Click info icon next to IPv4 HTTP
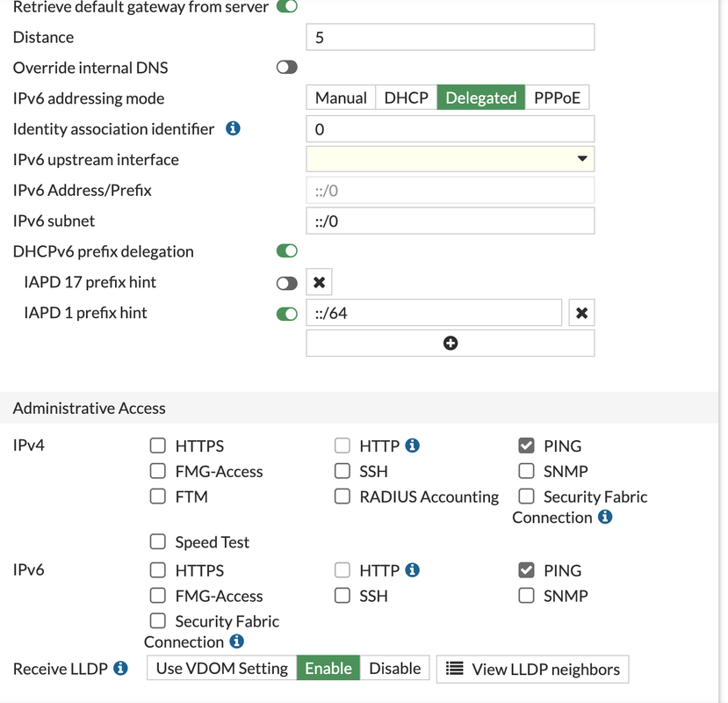 click(413, 446)
